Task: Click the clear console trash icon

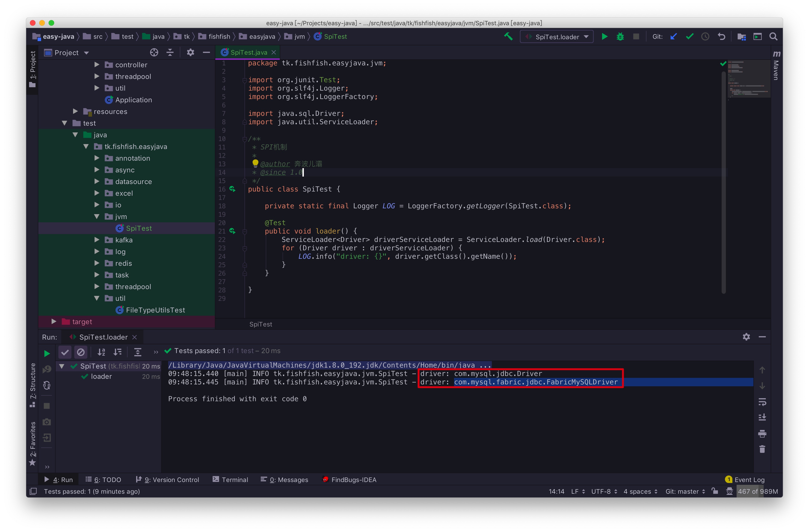Action: point(762,449)
